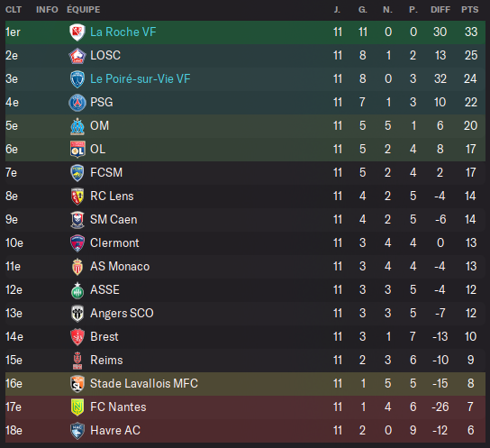The width and height of the screenshot is (490, 448).
Task: Click the OM club crest
Action: (x=77, y=126)
